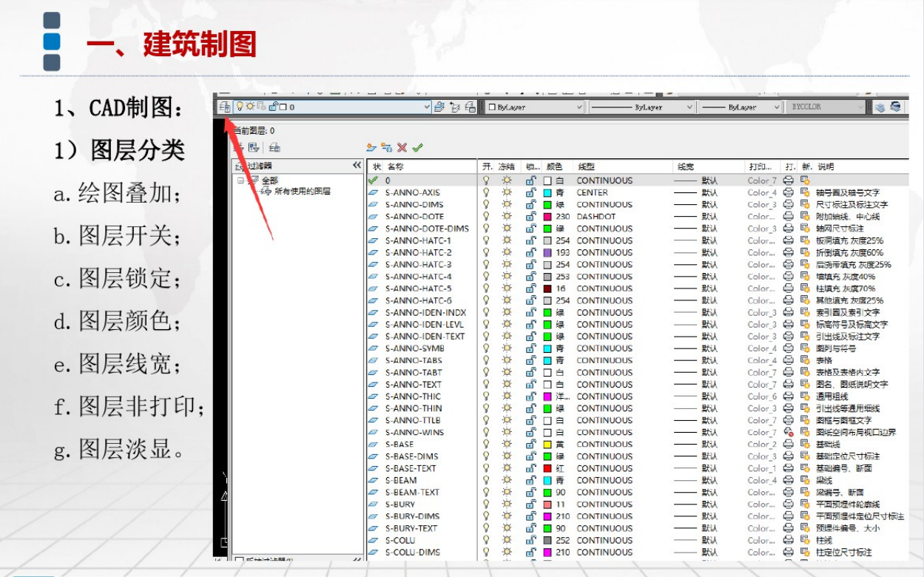Viewport: 924px width, 577px height.
Task: Click the DASHDOT linetype of S-ANNO-DOTE
Action: 596,217
